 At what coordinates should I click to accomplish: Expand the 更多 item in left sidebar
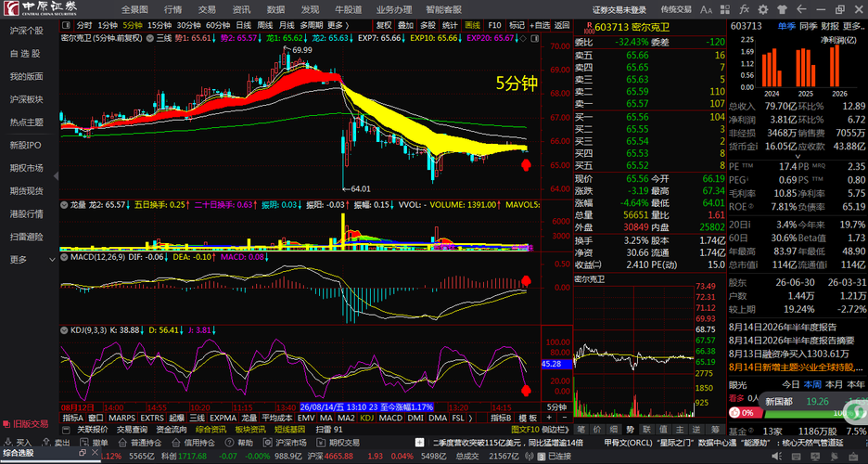pos(32,260)
